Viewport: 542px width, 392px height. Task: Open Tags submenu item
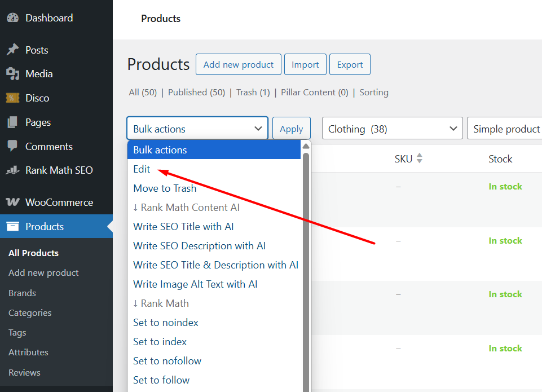coord(17,333)
